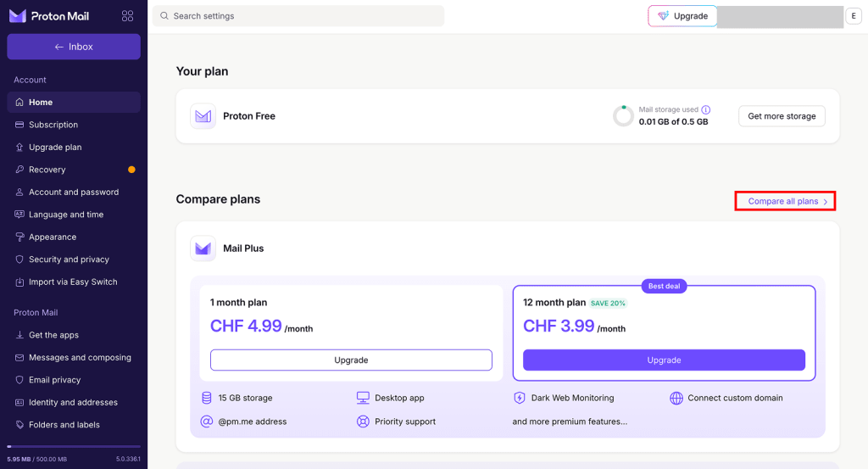Upgrade to the 1 month plan
The height and width of the screenshot is (469, 868).
pyautogui.click(x=351, y=360)
